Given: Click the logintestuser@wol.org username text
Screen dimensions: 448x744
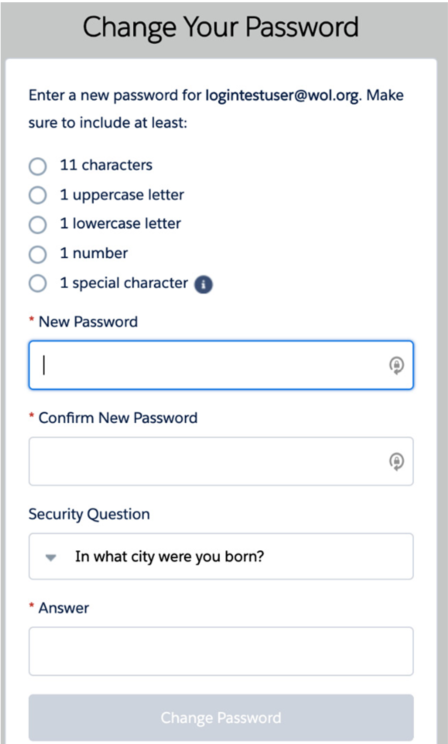Looking at the screenshot, I should [284, 95].
